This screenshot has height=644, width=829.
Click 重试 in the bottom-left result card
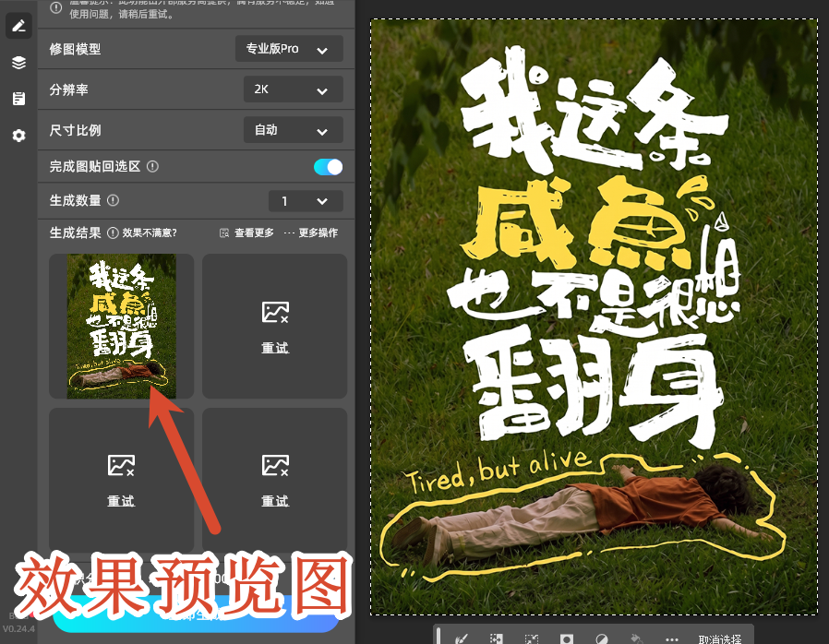point(121,501)
